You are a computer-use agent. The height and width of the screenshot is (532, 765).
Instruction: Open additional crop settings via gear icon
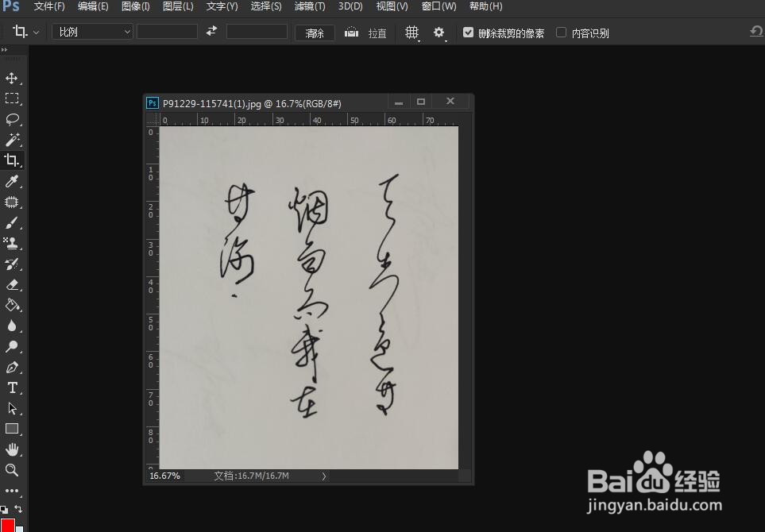(x=439, y=33)
